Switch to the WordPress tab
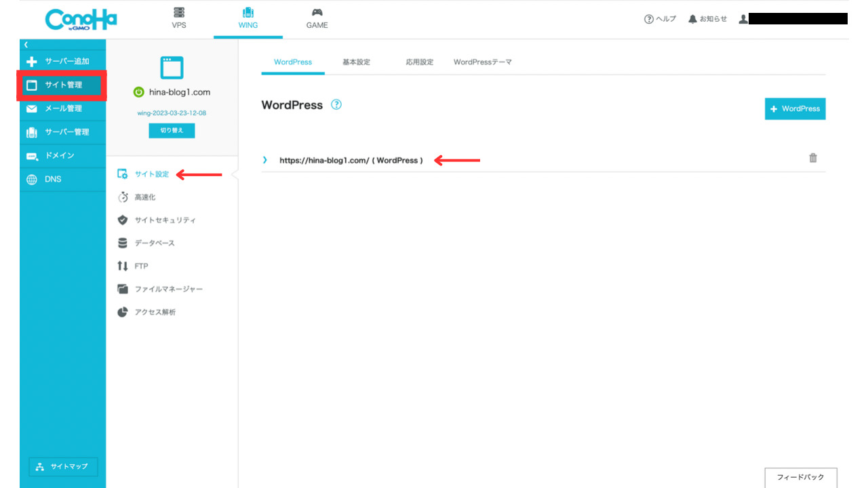This screenshot has width=868, height=488. 293,62
